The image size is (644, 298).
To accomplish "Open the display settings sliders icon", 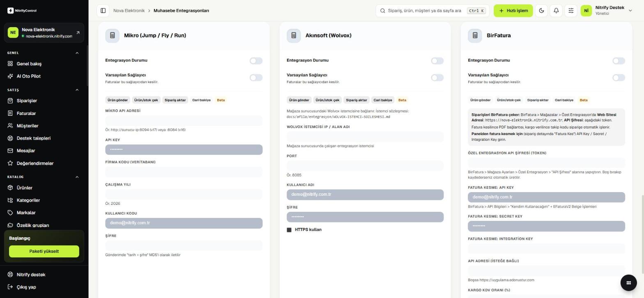I will (x=571, y=11).
